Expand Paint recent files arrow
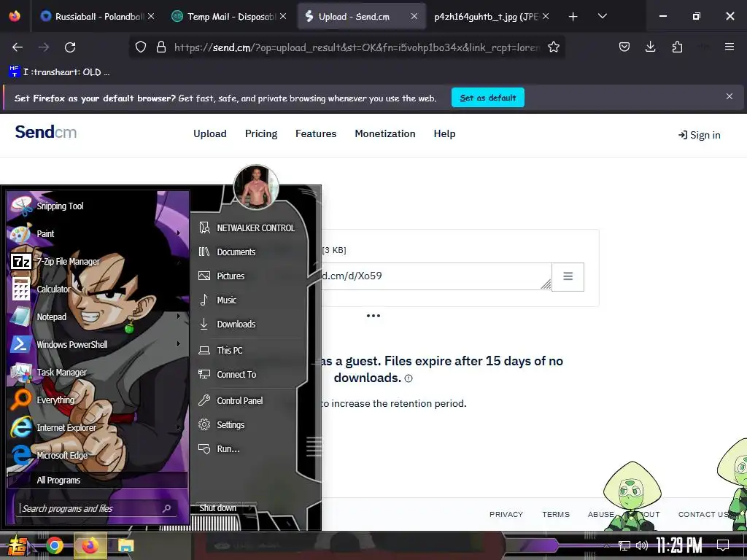 179,233
